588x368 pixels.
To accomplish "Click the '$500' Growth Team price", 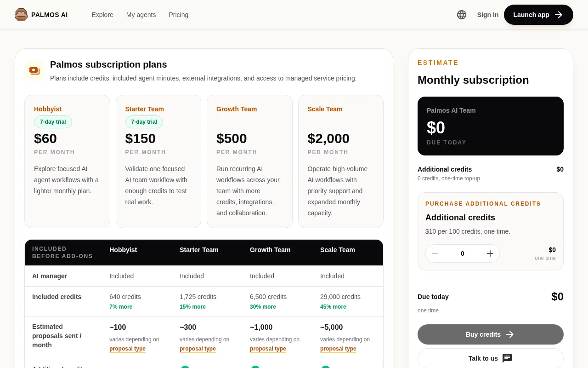I will (232, 138).
